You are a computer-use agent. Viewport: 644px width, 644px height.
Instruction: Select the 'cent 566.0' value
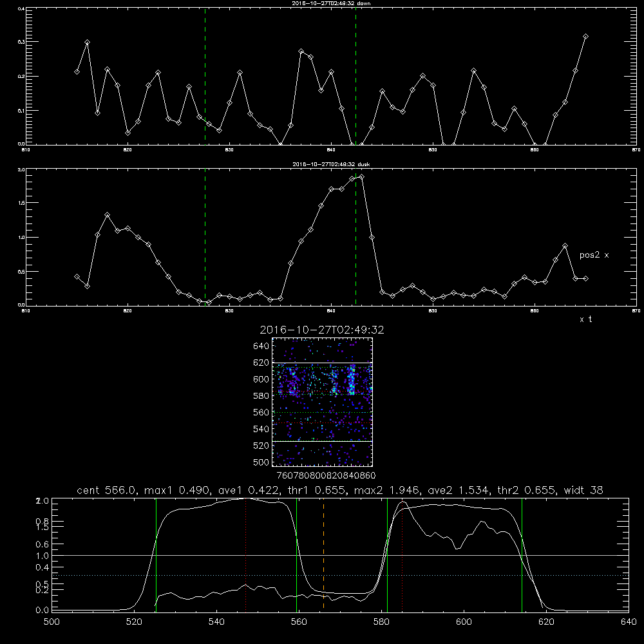[106, 490]
